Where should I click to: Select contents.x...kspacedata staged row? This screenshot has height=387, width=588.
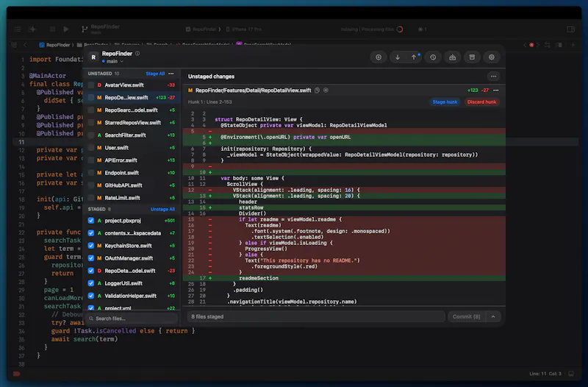click(132, 233)
